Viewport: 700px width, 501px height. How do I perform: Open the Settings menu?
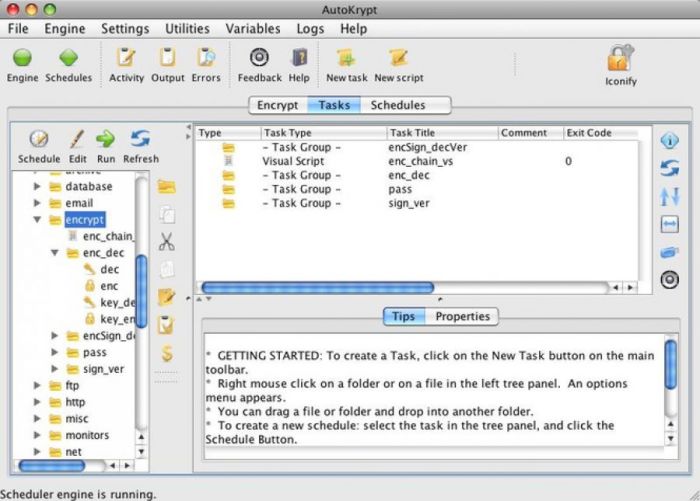tap(125, 29)
